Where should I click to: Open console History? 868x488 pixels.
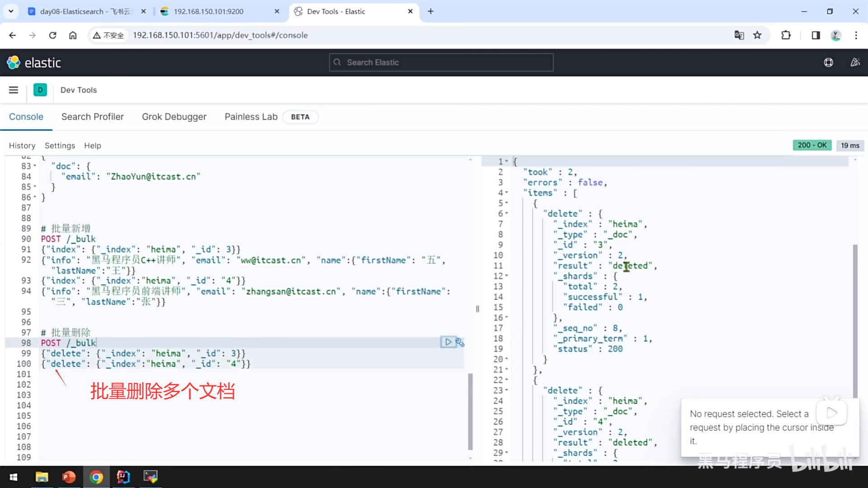pos(22,145)
